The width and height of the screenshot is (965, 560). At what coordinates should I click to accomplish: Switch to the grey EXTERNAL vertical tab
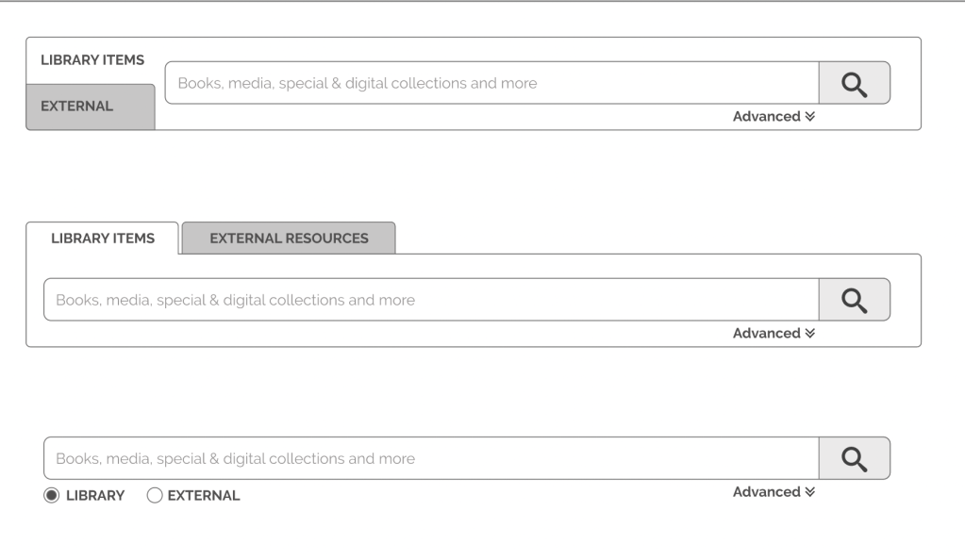(x=90, y=107)
